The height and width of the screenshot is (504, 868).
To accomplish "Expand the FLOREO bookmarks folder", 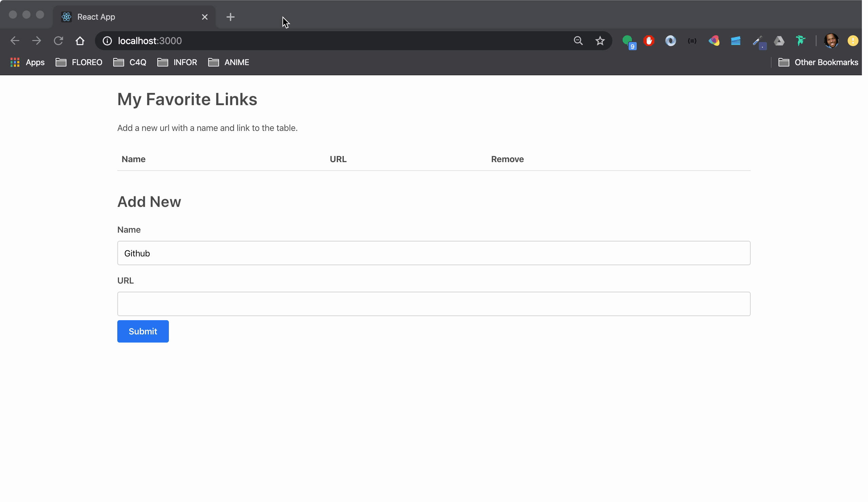I will [x=79, y=62].
